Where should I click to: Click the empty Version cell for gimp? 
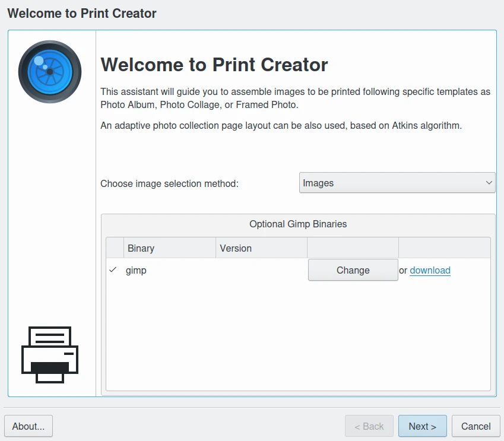pyautogui.click(x=261, y=270)
